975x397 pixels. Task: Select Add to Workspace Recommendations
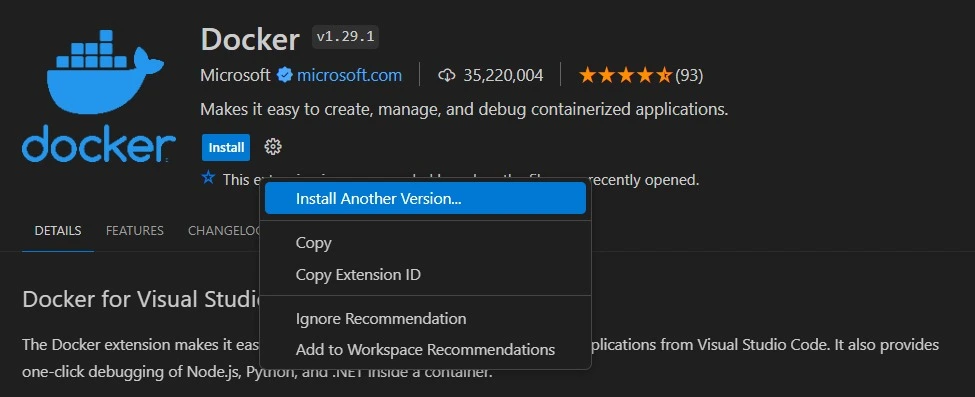click(425, 350)
